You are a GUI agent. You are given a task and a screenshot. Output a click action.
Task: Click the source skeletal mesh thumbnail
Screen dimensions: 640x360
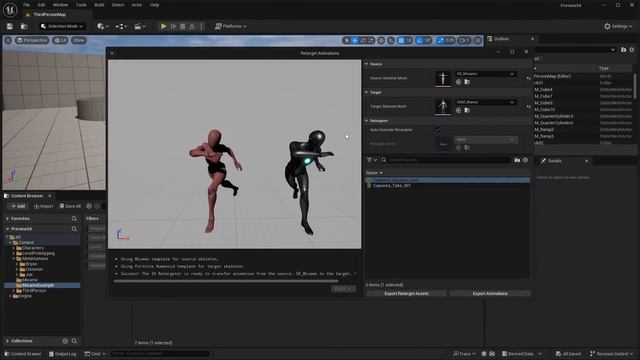click(443, 78)
